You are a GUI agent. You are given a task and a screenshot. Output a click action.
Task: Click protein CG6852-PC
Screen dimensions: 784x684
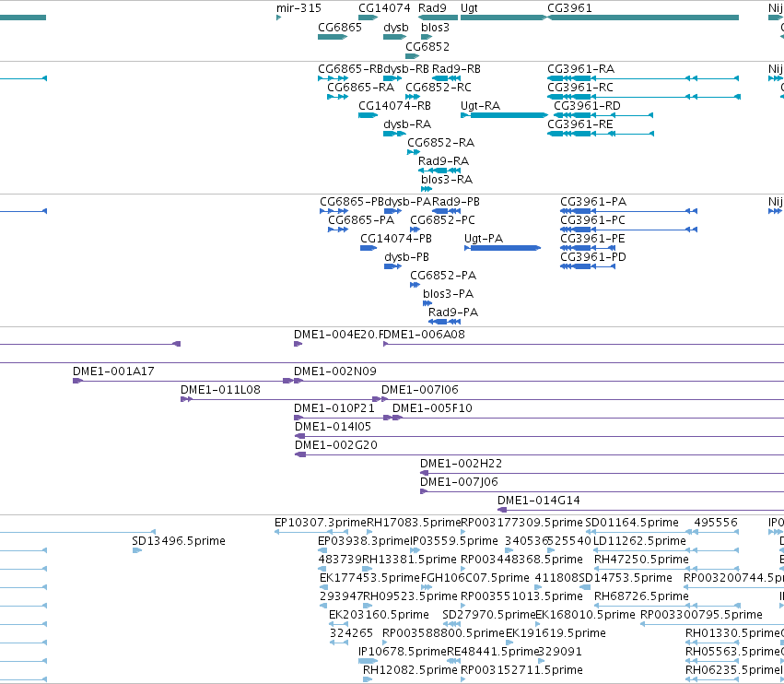tap(415, 230)
